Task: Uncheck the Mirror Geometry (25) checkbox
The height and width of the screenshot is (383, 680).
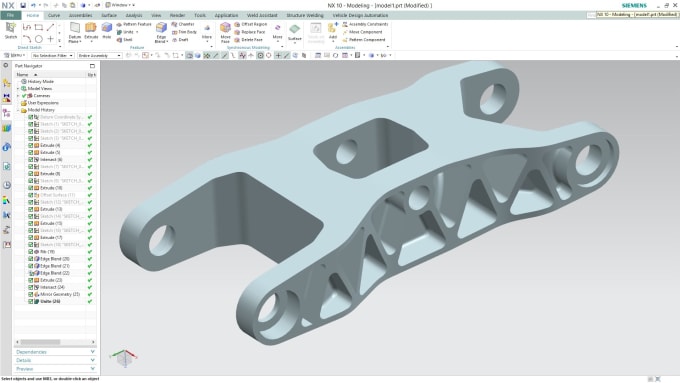Action: coord(30,294)
